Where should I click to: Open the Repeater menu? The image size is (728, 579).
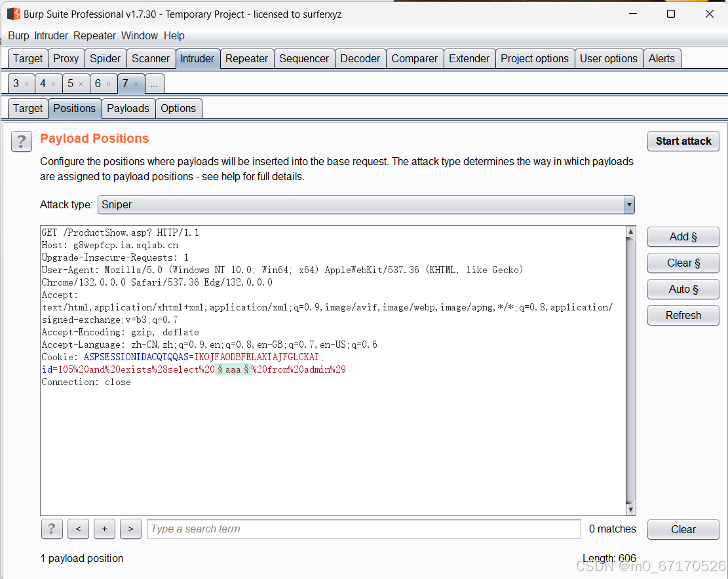coord(95,36)
